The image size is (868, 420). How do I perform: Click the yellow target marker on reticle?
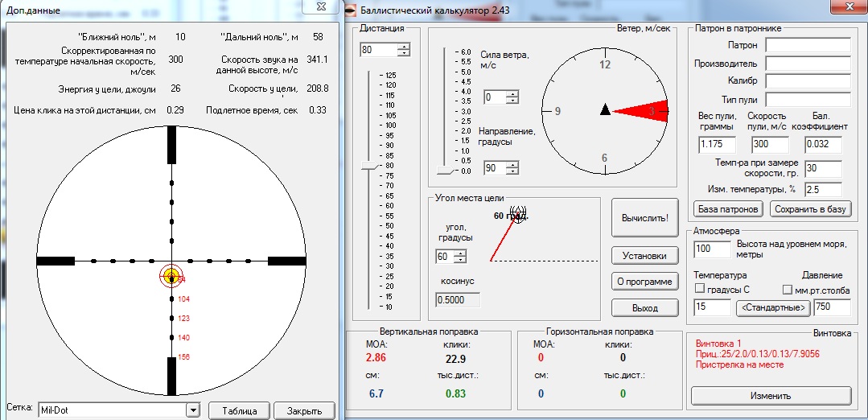pos(171,276)
